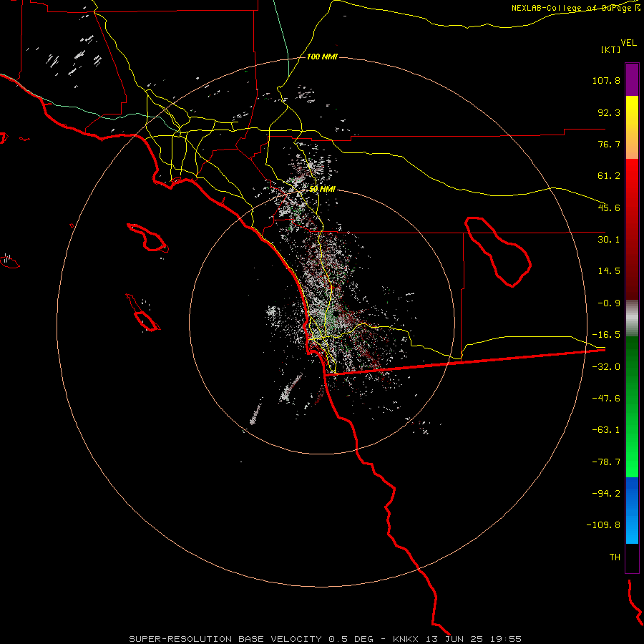Select the 107.8 velocity scale value
Viewport: 644px width, 644px height.
[x=606, y=80]
